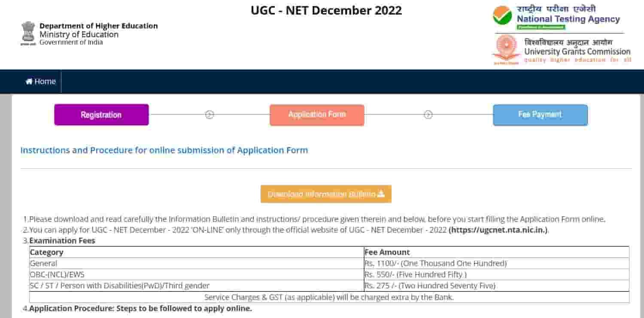Image resolution: width=644 pixels, height=318 pixels.
Task: Click the Home house icon
Action: tap(28, 81)
